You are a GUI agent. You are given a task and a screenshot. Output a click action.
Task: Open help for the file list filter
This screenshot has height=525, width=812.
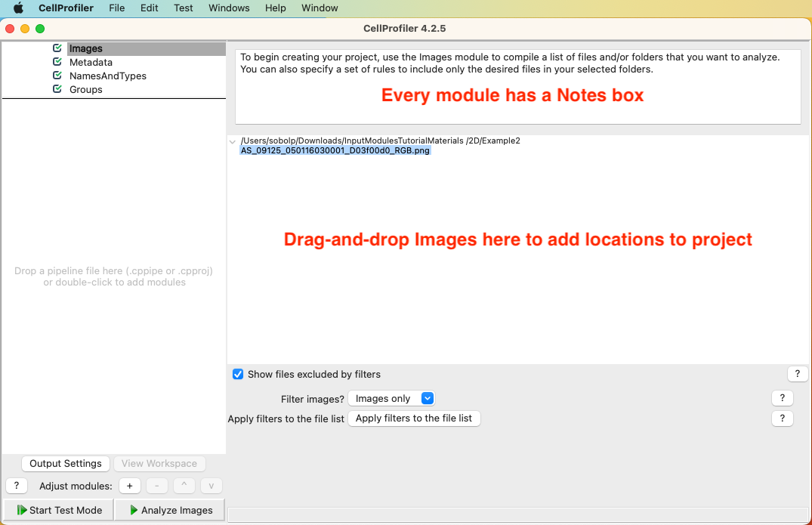[782, 418]
